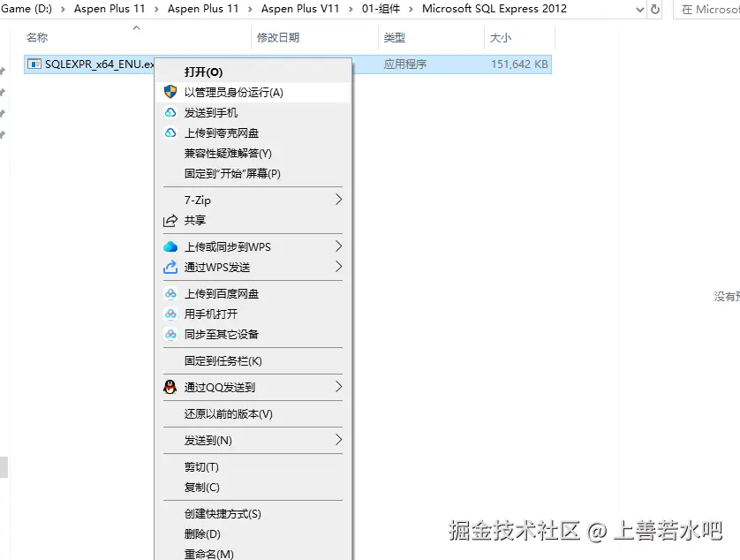This screenshot has height=560, width=740.
Task: Click cloud icon beside 上传到夸克网盘
Action: [170, 132]
